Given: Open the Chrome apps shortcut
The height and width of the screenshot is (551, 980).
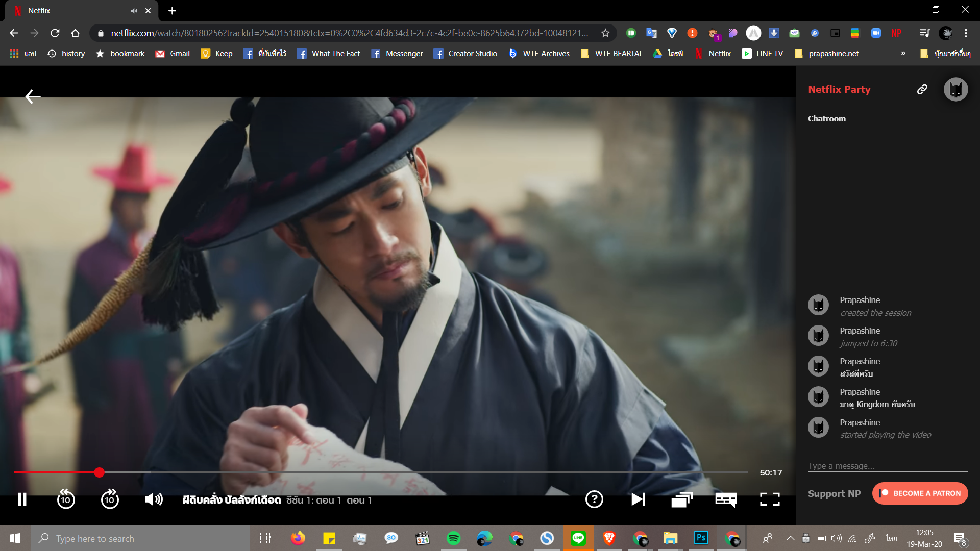Looking at the screenshot, I should (x=23, y=54).
